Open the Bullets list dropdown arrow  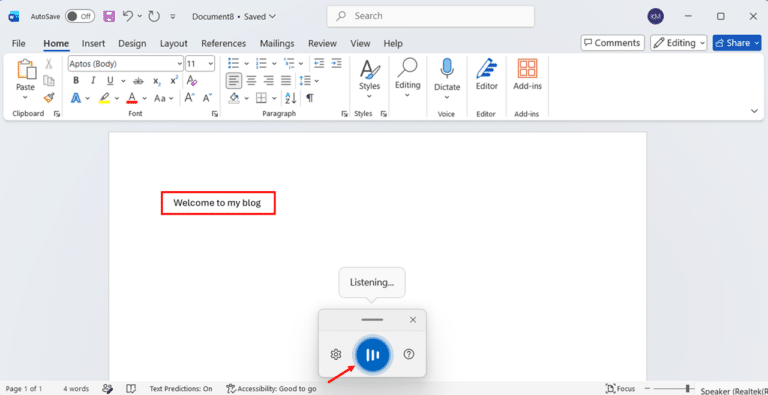[246, 64]
